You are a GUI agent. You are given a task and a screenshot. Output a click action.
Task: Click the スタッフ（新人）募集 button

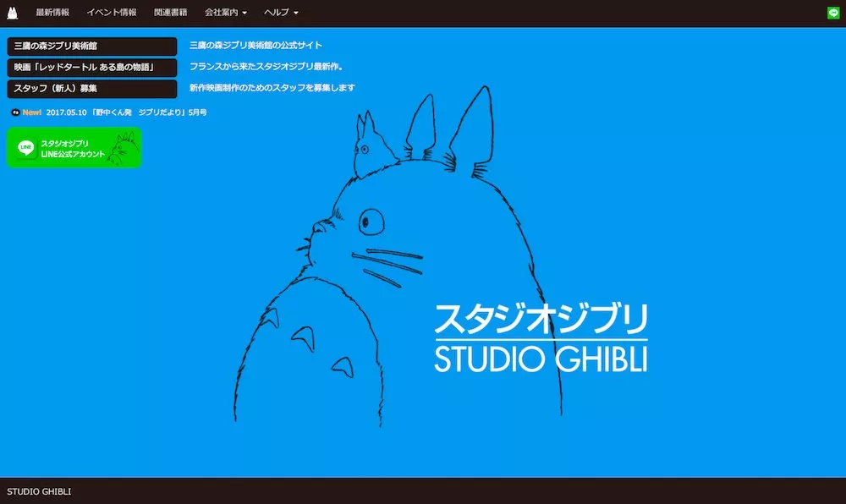tap(91, 89)
